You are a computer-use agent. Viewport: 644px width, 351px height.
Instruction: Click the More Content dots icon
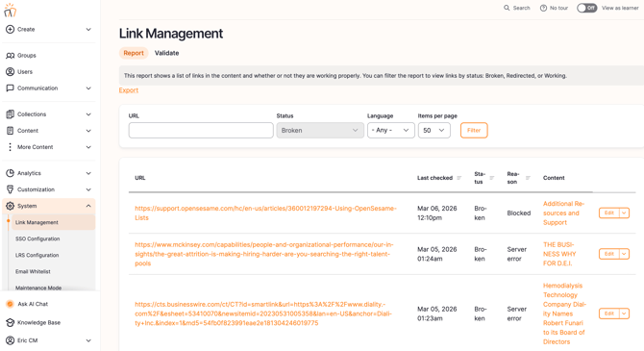click(10, 147)
